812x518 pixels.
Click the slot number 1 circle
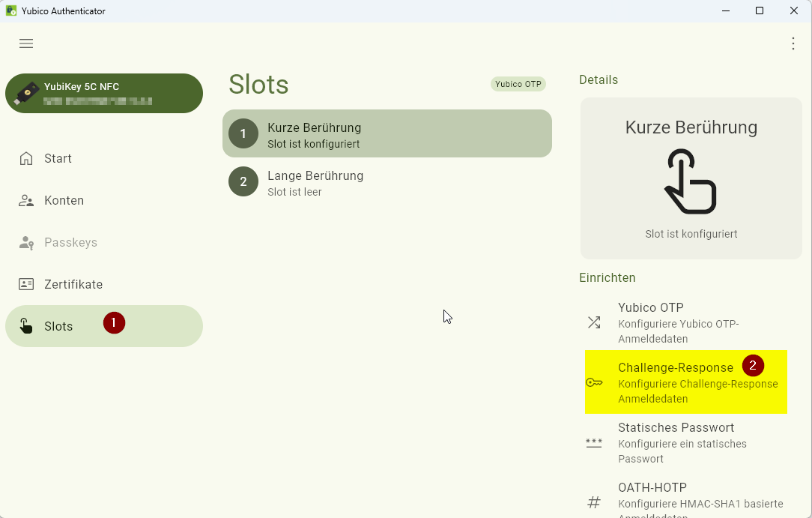243,133
